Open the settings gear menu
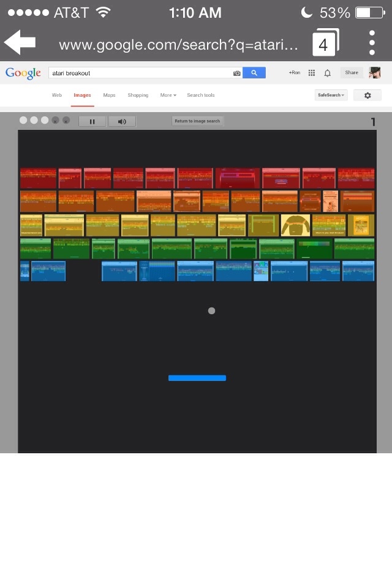The width and height of the screenshot is (392, 588). (367, 95)
